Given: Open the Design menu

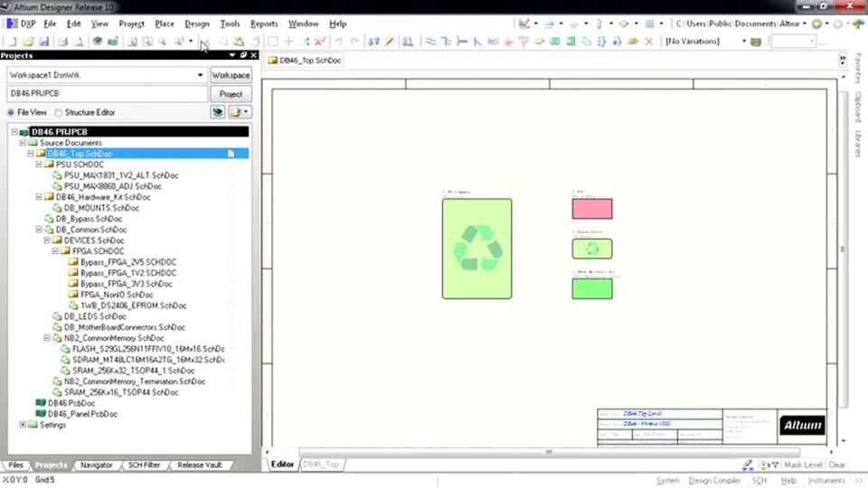Looking at the screenshot, I should click(x=197, y=23).
